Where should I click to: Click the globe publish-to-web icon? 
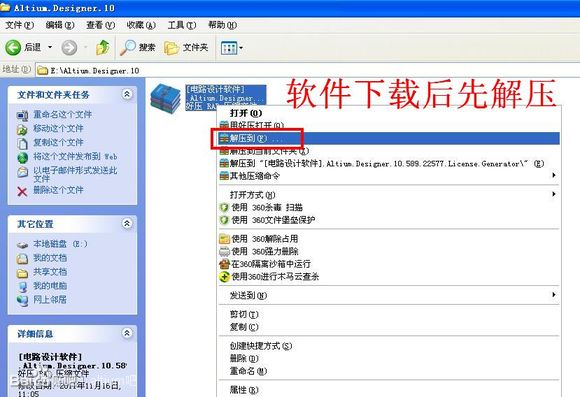click(22, 158)
